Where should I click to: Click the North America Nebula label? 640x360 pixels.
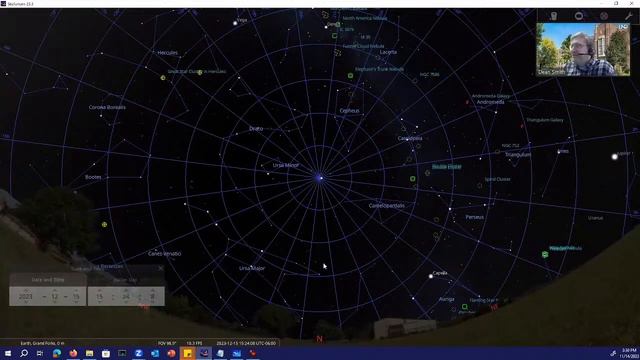365,18
